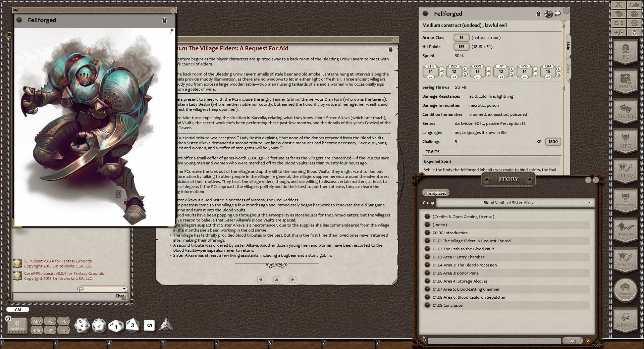This screenshot has width=644, height=349.
Task: Open 01.07 Area 5: Blood-Letting Chamber entry
Action: pos(466,289)
